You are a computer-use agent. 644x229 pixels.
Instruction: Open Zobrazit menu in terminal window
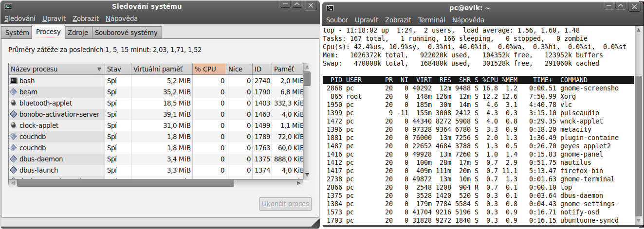[x=398, y=20]
